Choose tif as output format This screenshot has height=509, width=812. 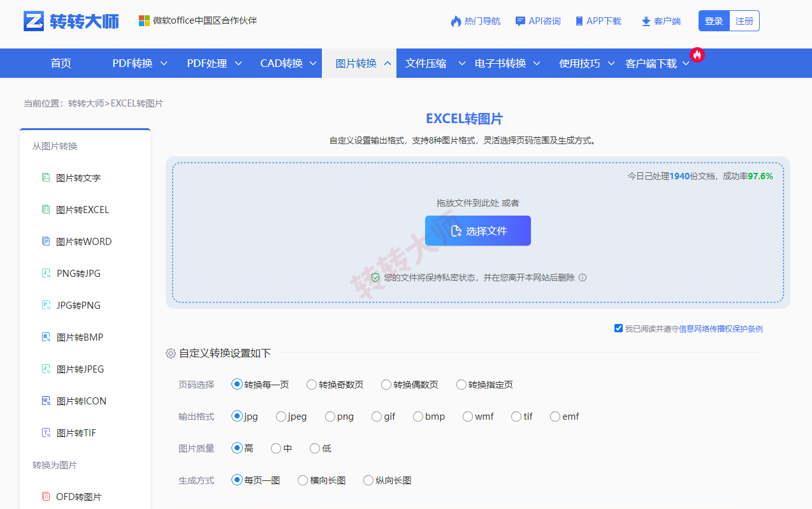[516, 417]
